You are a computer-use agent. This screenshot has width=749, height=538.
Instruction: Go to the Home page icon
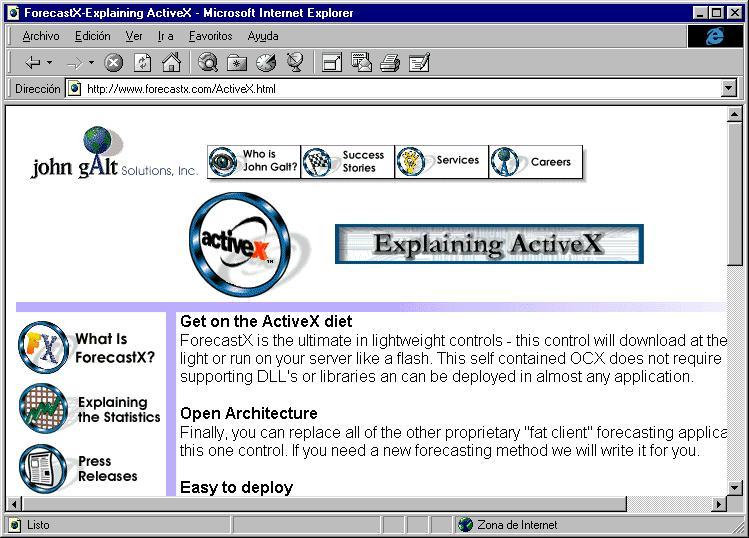click(171, 63)
